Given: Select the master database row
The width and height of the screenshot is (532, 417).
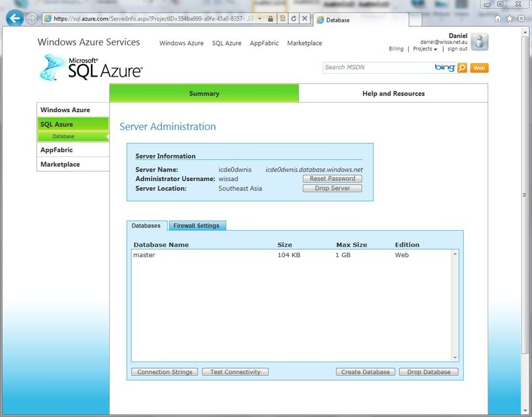Looking at the screenshot, I should pyautogui.click(x=291, y=255).
